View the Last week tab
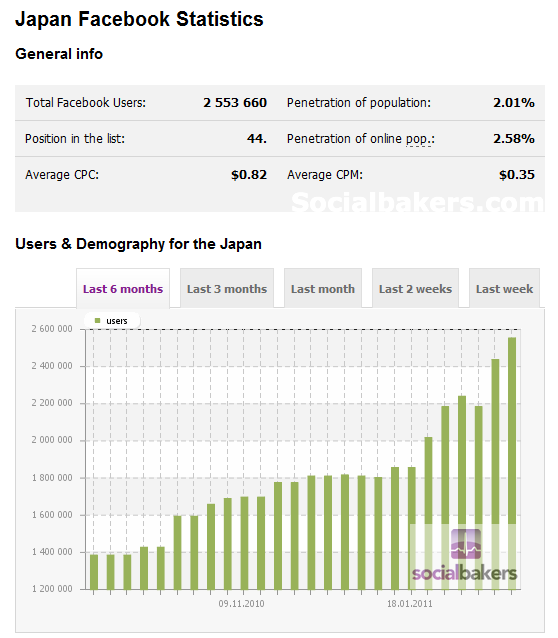 [x=504, y=288]
